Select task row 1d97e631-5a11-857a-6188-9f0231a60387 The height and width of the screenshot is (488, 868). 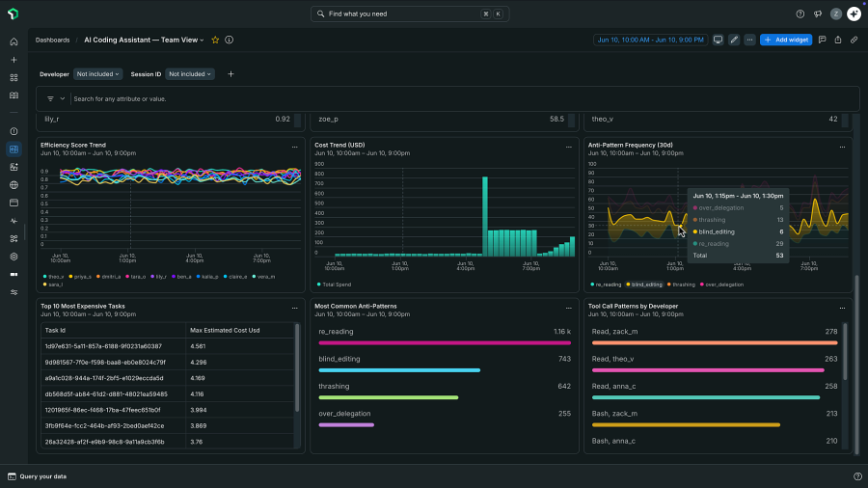pos(168,346)
